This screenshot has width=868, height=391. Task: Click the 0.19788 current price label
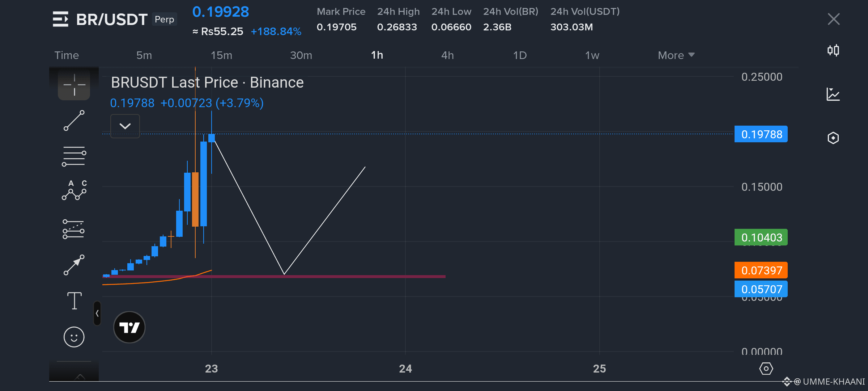[x=761, y=134]
